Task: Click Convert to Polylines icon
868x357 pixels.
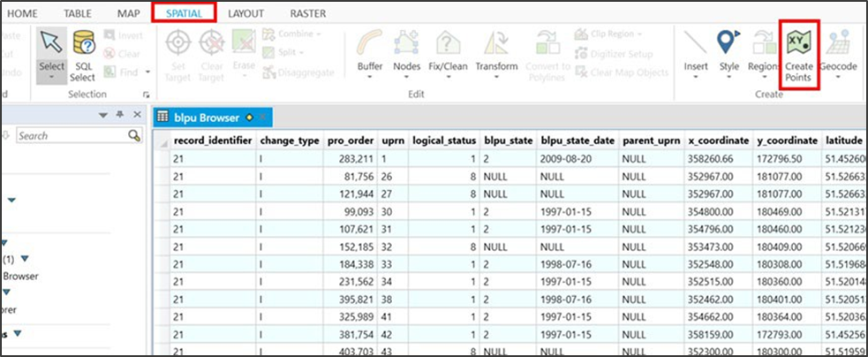Action: point(547,43)
